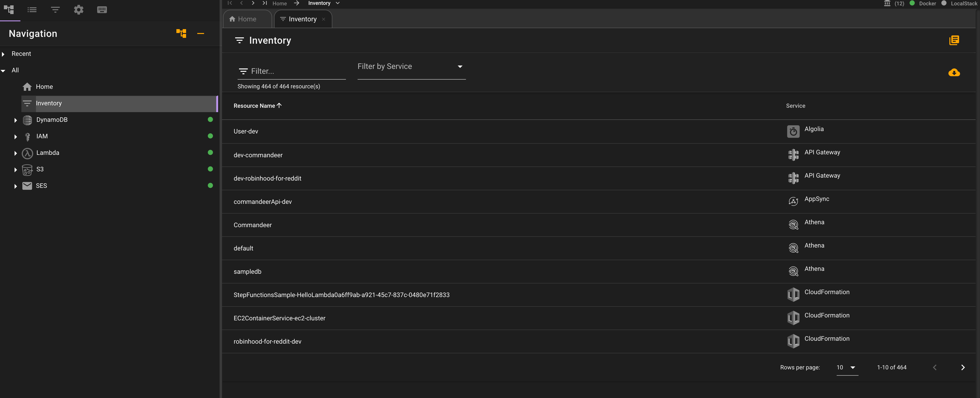This screenshot has height=398, width=980.
Task: Click the green status dot for Lambda
Action: 210,152
